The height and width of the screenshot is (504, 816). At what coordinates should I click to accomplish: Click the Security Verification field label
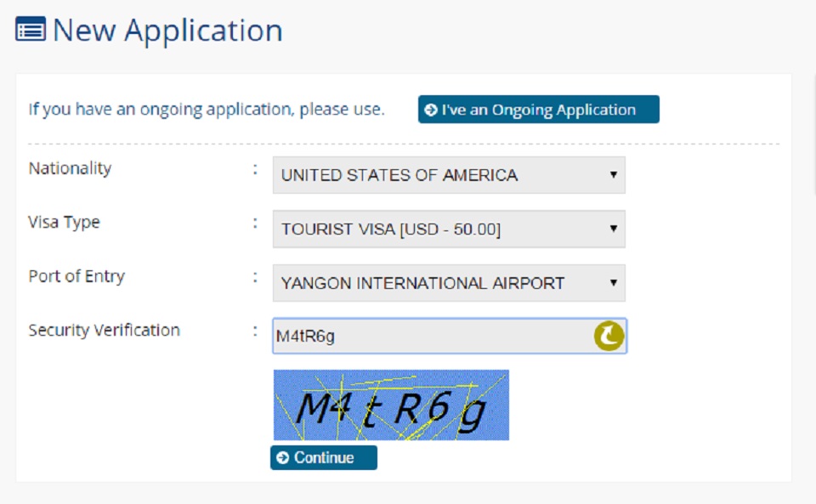click(104, 330)
